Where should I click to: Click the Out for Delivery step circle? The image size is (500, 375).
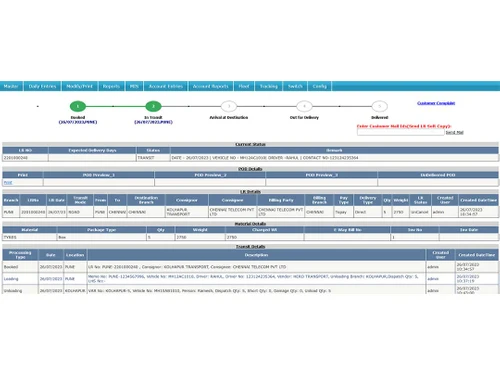[x=304, y=106]
